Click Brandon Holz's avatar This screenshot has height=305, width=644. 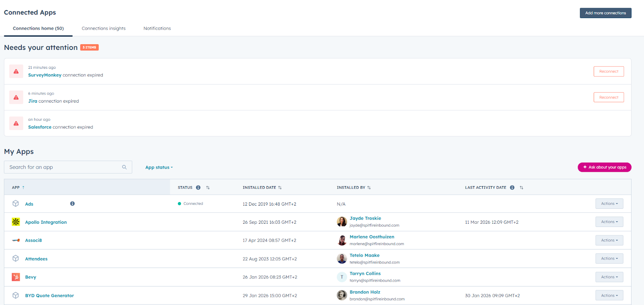point(342,295)
